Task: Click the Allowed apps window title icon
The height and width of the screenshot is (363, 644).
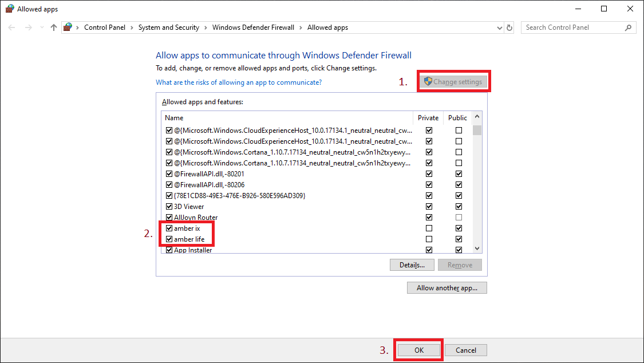Action: point(10,9)
